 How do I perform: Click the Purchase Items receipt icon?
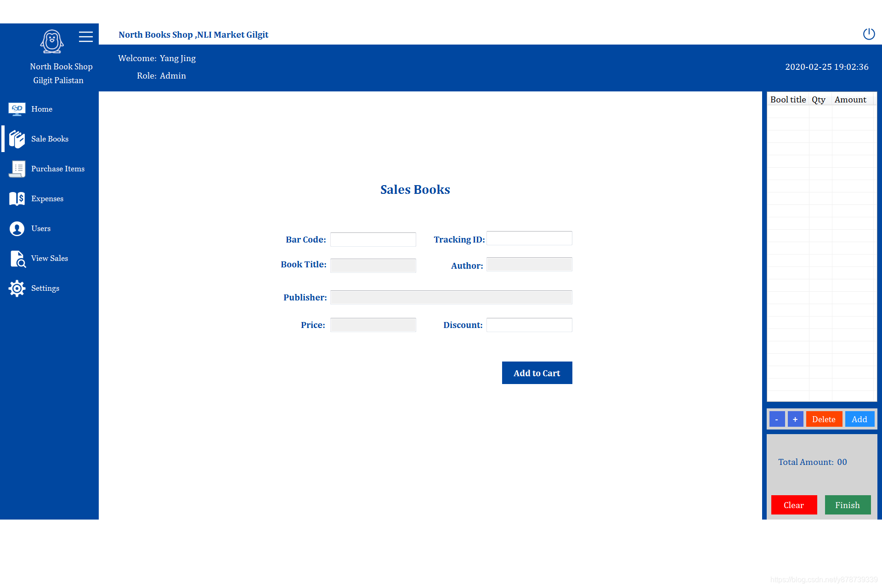tap(17, 169)
